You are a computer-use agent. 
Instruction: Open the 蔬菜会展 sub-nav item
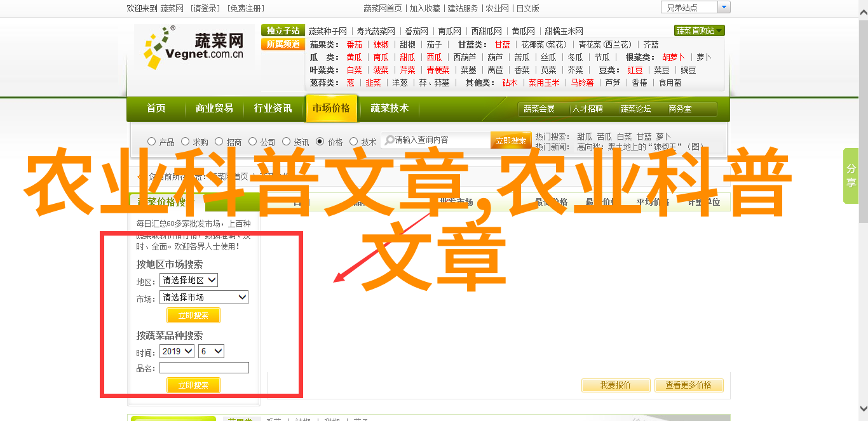point(539,109)
